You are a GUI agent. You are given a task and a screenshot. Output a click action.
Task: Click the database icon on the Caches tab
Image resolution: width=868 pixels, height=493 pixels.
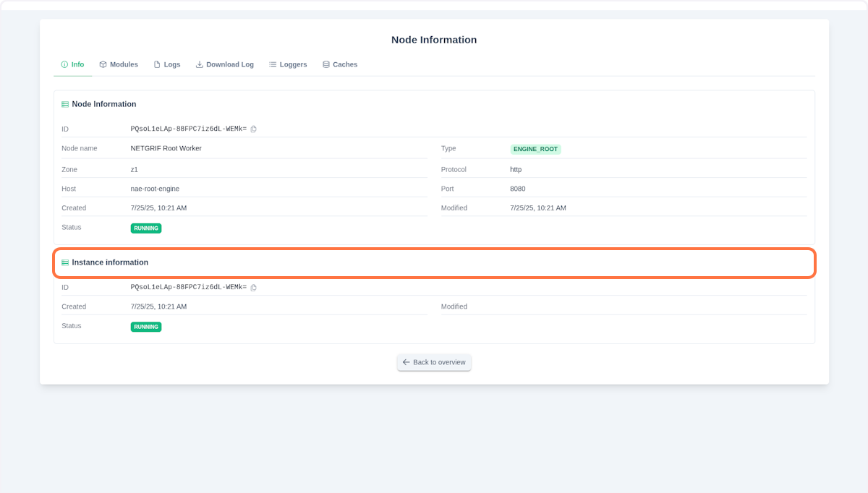[327, 64]
